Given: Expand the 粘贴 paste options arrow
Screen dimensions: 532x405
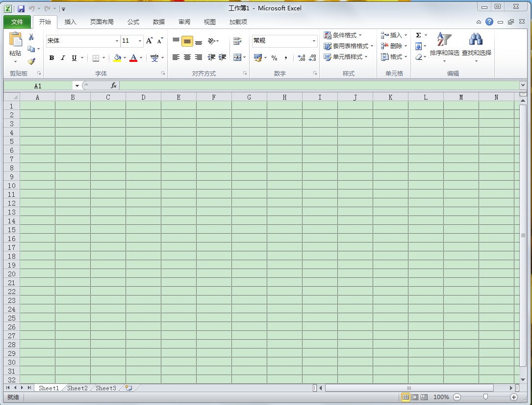Looking at the screenshot, I should pyautogui.click(x=15, y=61).
